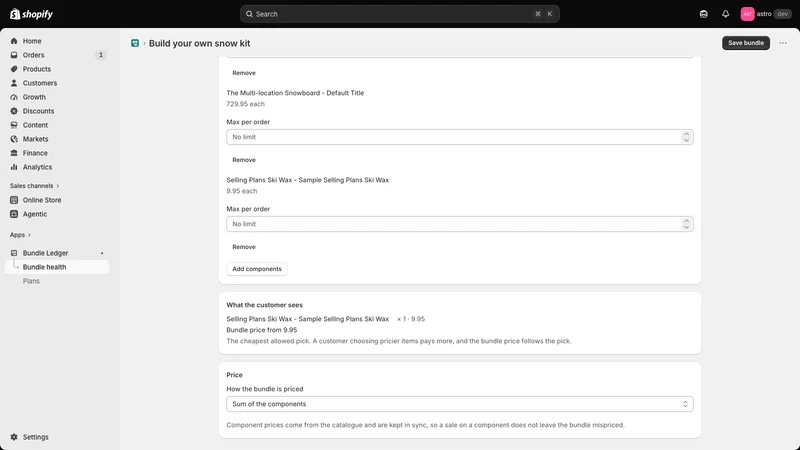Click the Add components button
Screen dimensions: 800x450
[257, 269]
